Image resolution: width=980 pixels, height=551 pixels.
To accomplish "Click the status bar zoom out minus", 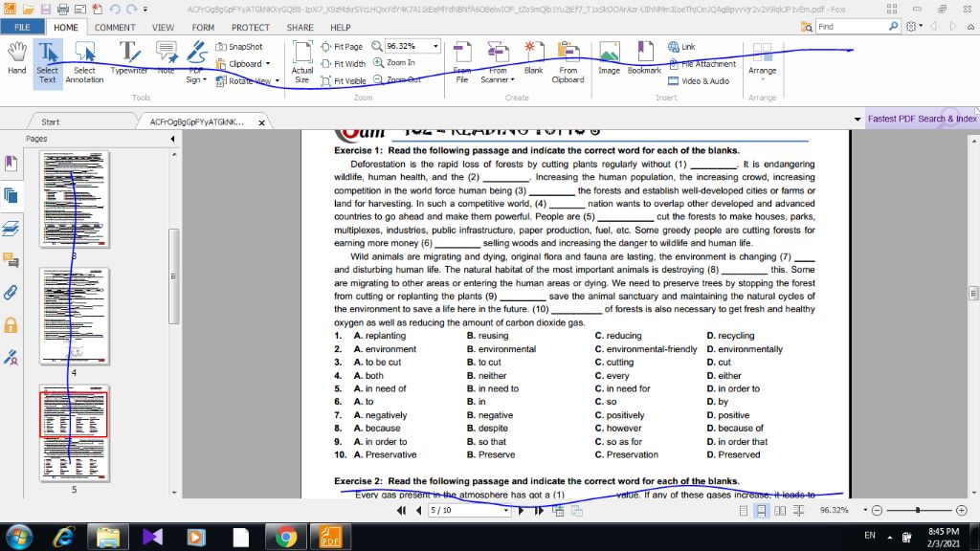I will [877, 511].
